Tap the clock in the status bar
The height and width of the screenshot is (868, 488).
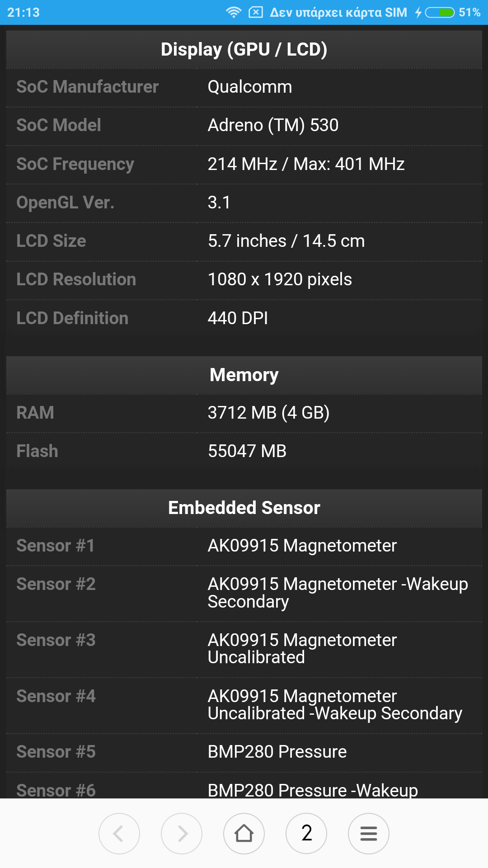click(x=23, y=12)
